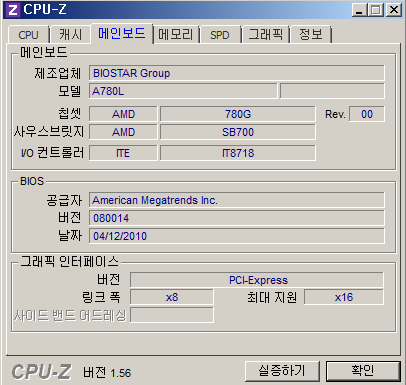Switch to the CPU tab
Image resolution: width=406 pixels, height=385 pixels.
29,35
